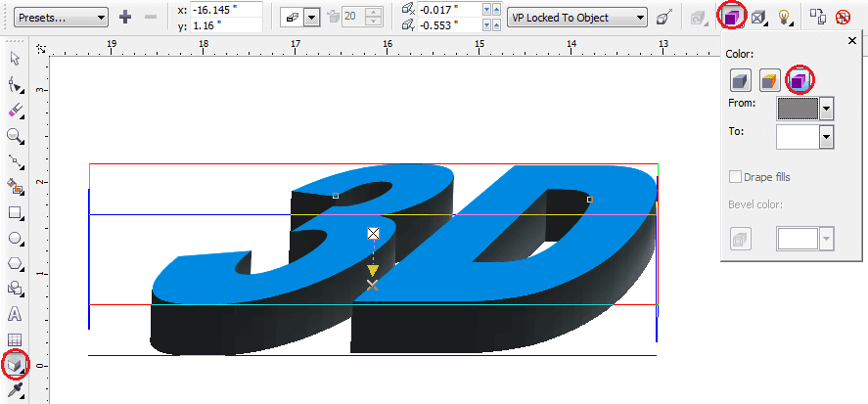Close the Color flyout panel
868x404 pixels.
coord(852,41)
